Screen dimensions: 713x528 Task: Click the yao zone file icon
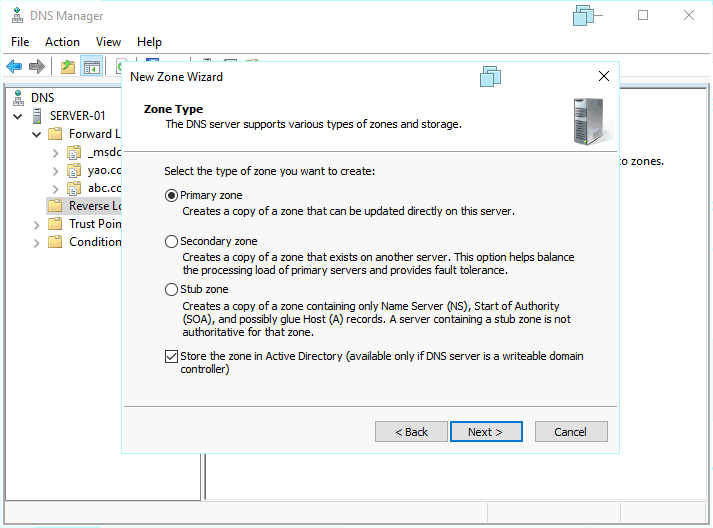point(74,170)
